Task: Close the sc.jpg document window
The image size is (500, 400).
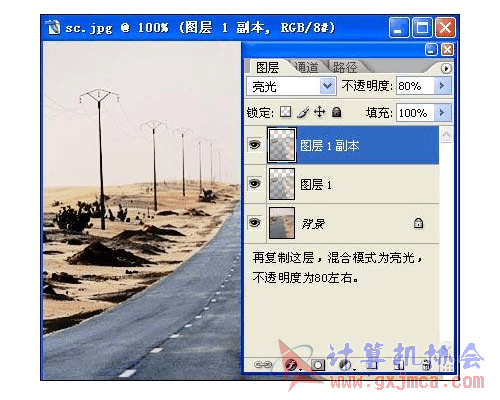Action: (445, 27)
